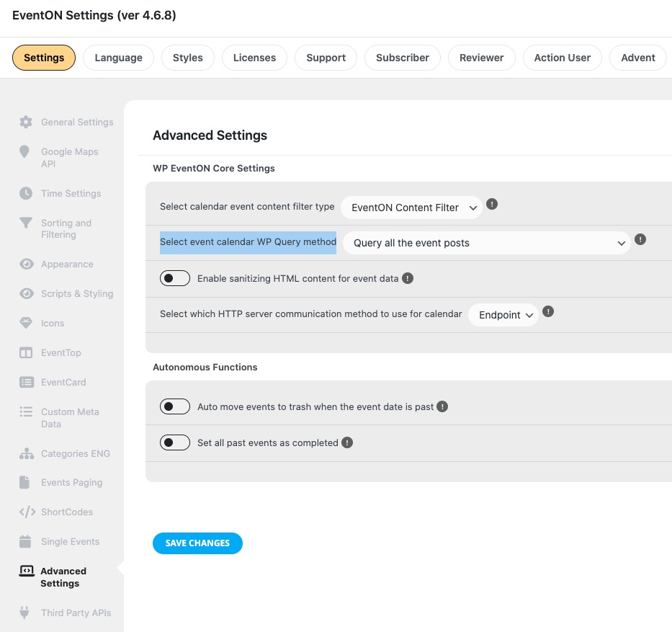Click the EventTop layout icon
Image resolution: width=672 pixels, height=632 pixels.
click(x=26, y=353)
